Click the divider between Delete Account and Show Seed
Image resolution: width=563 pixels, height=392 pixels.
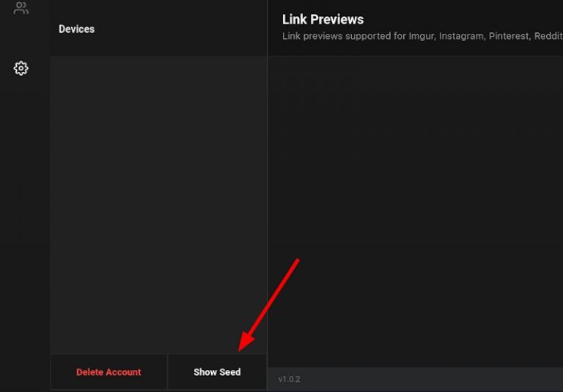(x=168, y=372)
